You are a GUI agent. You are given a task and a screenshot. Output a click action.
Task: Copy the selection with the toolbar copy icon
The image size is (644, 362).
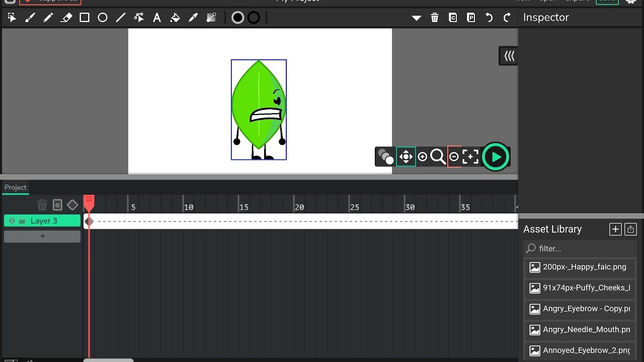pos(453,18)
